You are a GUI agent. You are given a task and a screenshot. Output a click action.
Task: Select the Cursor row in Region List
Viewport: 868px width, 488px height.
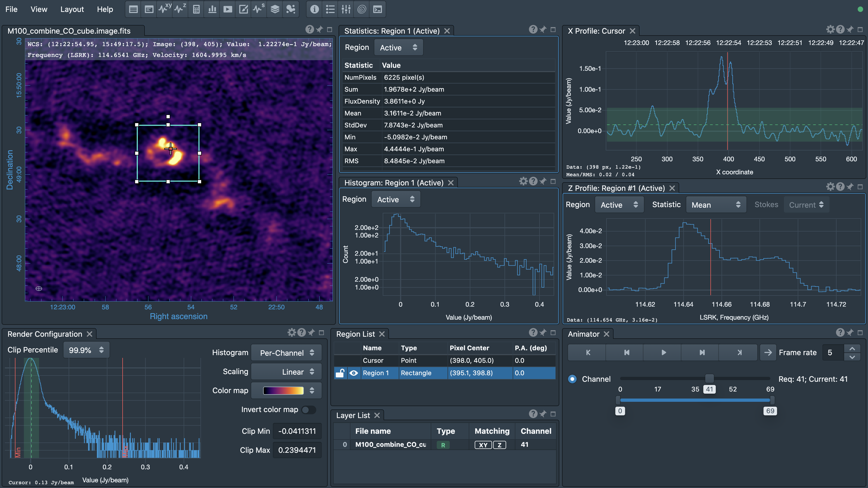[x=445, y=360]
